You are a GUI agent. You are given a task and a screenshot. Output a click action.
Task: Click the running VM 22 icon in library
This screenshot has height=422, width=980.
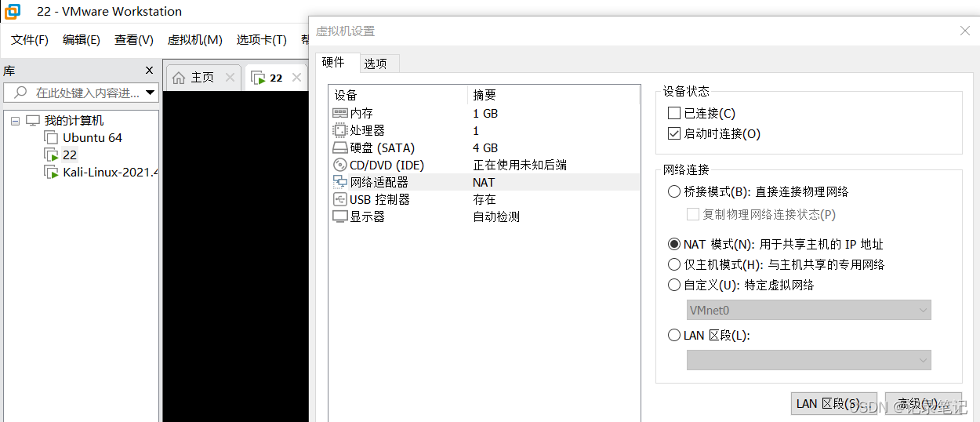(x=51, y=155)
